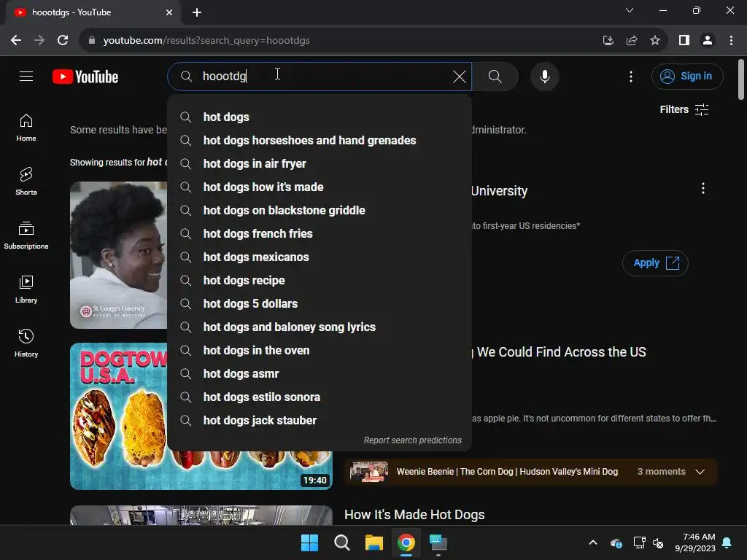Open the YouTube guide hamburger menu
Screen dimensions: 747x560
pyautogui.click(x=26, y=76)
